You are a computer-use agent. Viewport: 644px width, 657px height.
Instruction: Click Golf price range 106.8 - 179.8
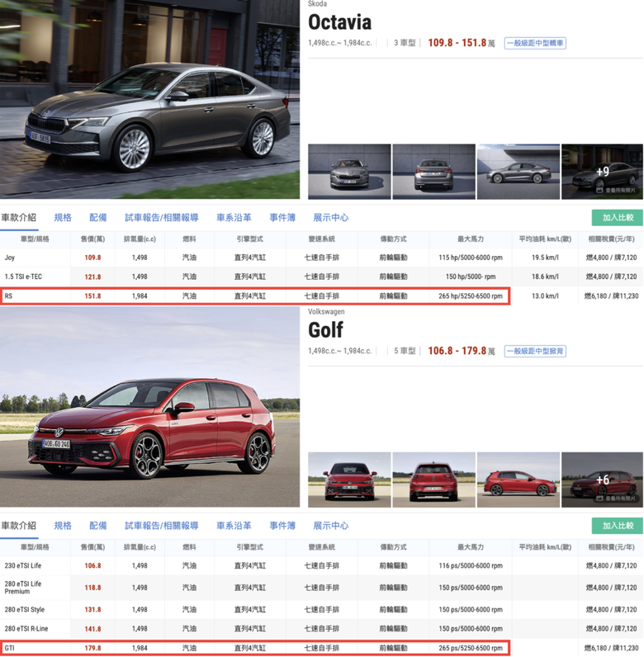(457, 351)
